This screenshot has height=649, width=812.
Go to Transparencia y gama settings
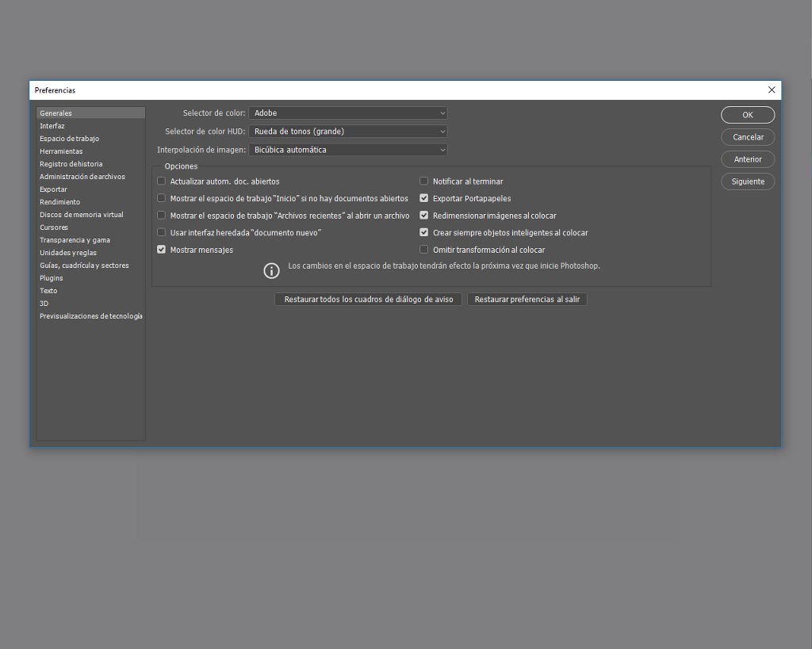[90, 240]
